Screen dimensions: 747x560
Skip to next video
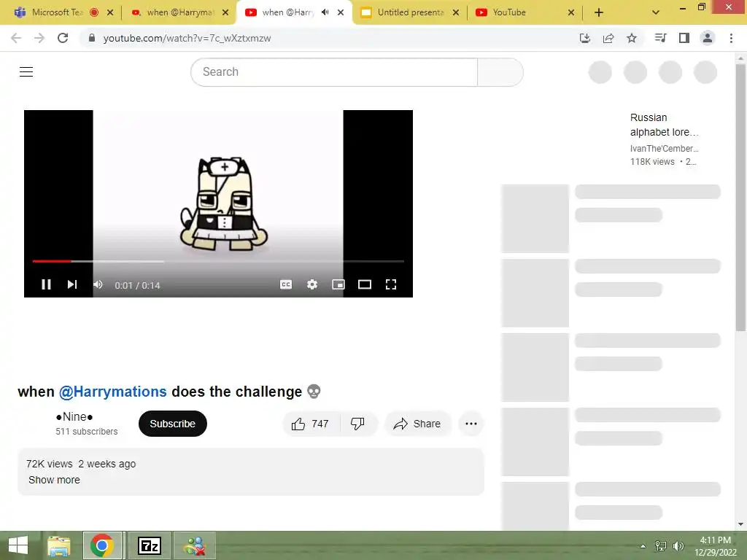[x=72, y=284]
